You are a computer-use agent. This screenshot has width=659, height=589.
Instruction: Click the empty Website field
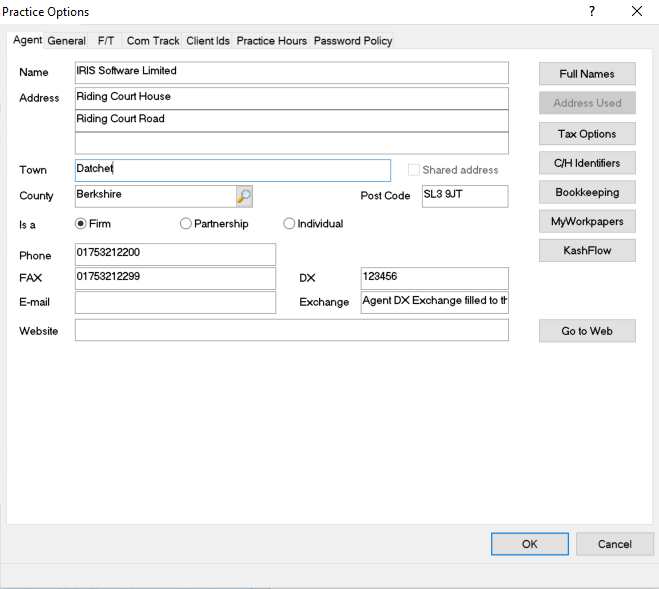[x=292, y=330]
